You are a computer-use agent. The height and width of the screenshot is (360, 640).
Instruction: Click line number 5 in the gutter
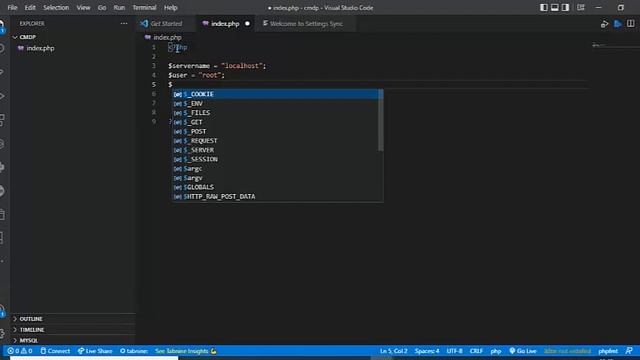click(x=154, y=84)
